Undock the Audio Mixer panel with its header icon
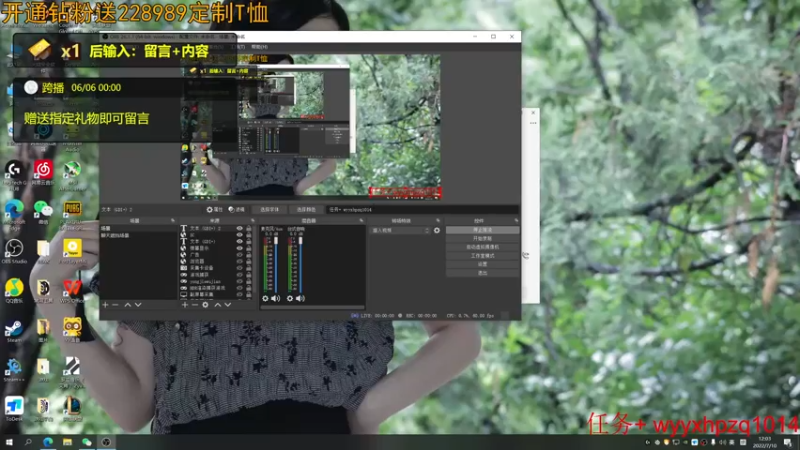The image size is (800, 450). 361,220
